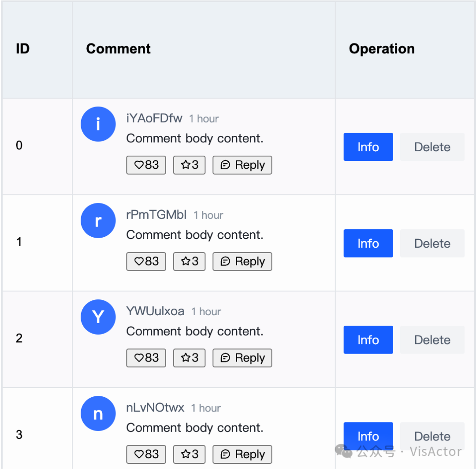Delete the comment in row ID 2
The image size is (476, 470).
[432, 340]
